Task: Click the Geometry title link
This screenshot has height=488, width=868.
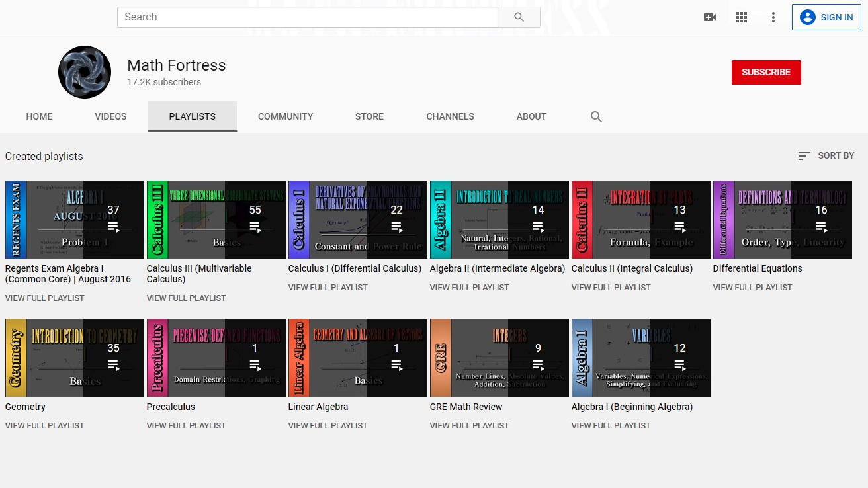Action: click(x=25, y=407)
